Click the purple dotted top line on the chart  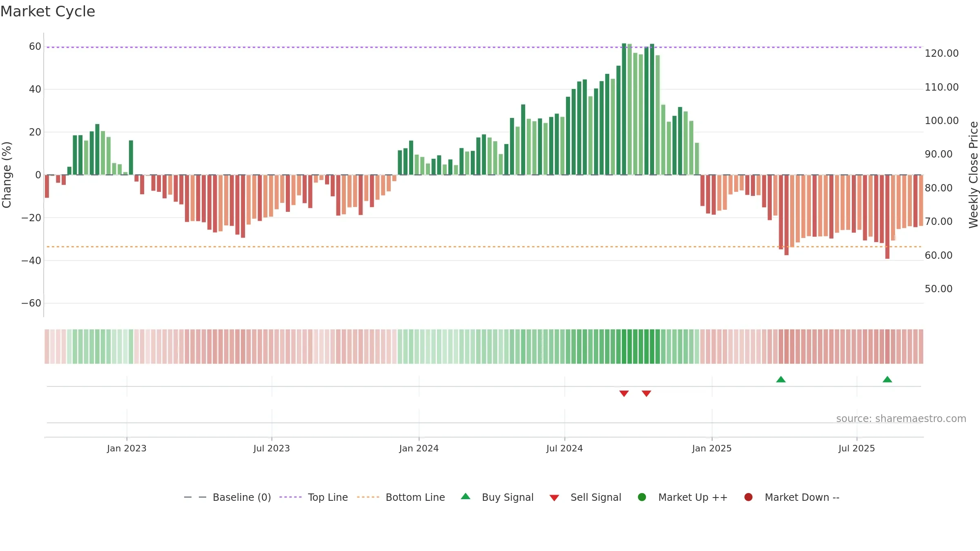[484, 47]
